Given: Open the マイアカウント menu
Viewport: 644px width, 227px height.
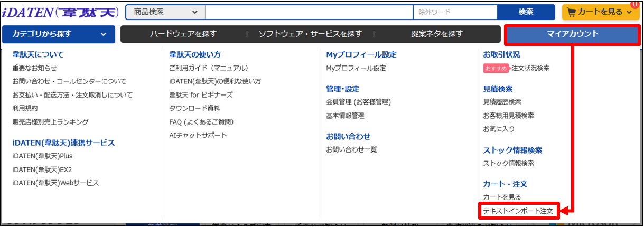Looking at the screenshot, I should pyautogui.click(x=573, y=34).
